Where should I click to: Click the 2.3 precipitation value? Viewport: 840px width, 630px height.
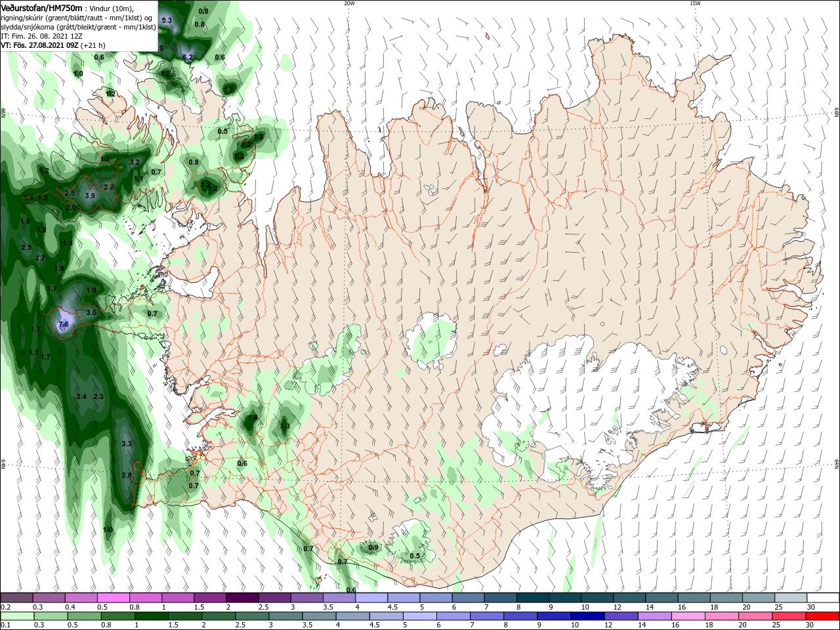click(98, 397)
